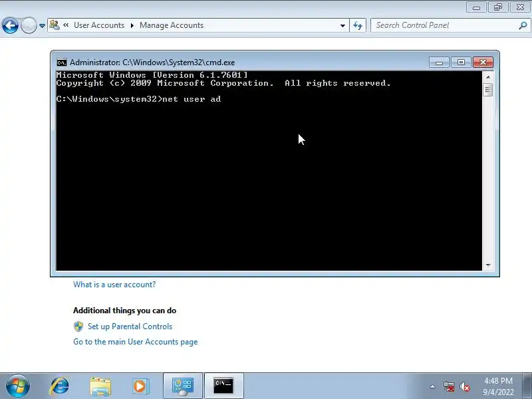This screenshot has width=532, height=399.
Task: Click the User Accounts icon in address bar
Action: point(55,25)
